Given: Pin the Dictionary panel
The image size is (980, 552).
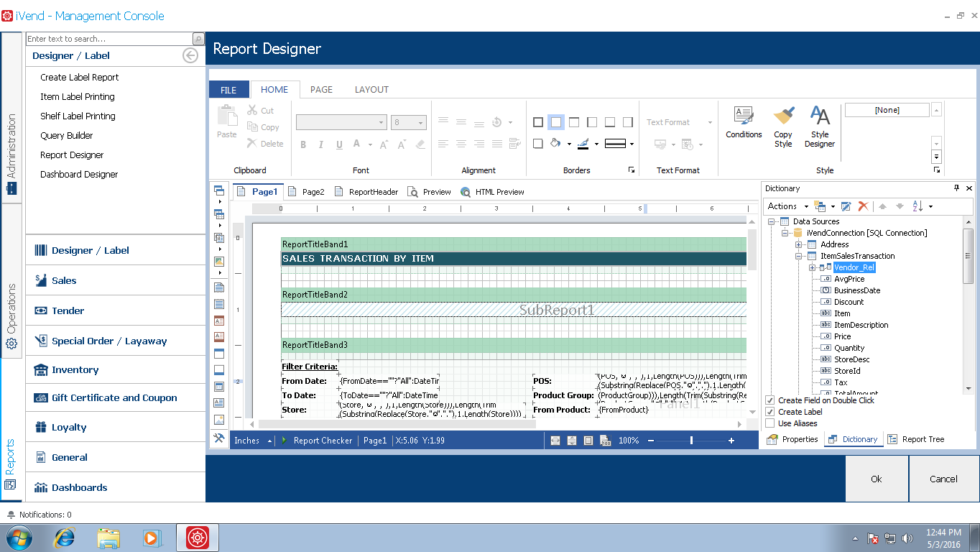Looking at the screenshot, I should 956,188.
